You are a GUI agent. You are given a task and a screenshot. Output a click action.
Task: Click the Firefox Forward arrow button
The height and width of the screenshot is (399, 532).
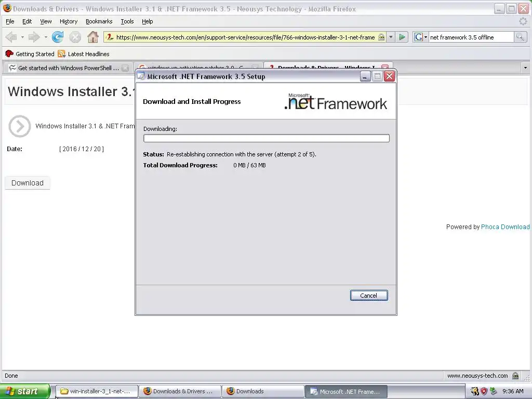click(x=34, y=37)
